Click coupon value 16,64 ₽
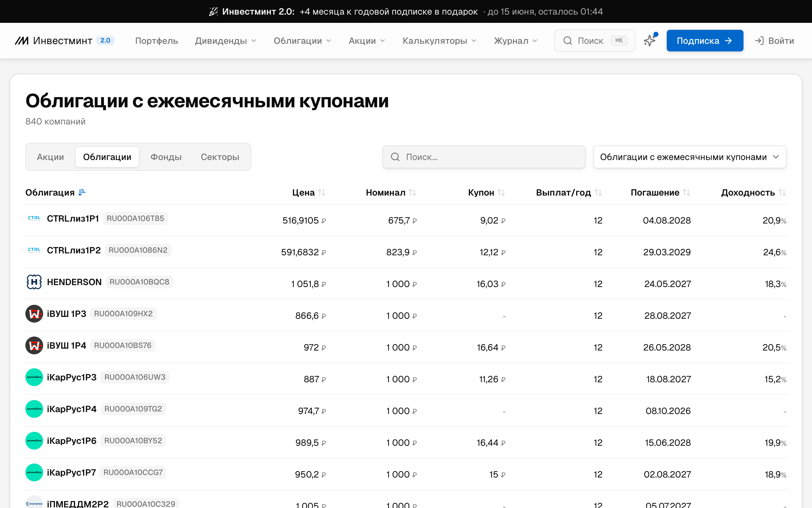This screenshot has width=812, height=508. [491, 347]
